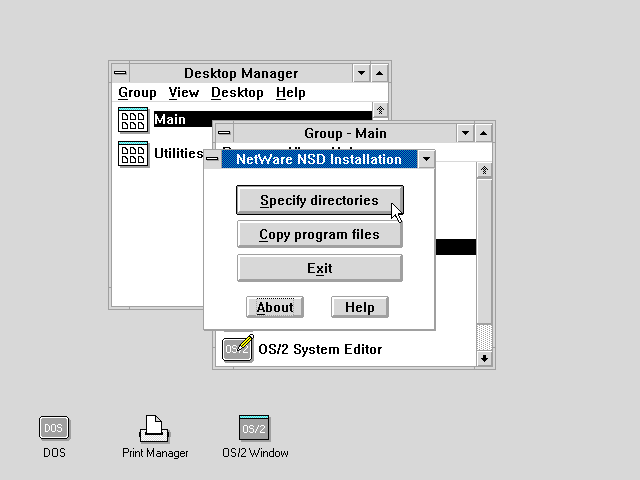Click scroll up arrow in Group - Main
Screen dimensions: 640x480
[484, 170]
